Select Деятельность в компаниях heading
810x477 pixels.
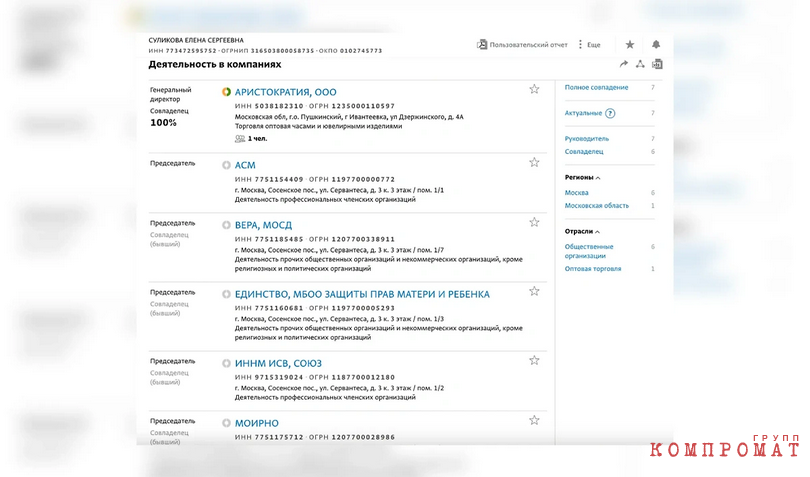coord(215,65)
